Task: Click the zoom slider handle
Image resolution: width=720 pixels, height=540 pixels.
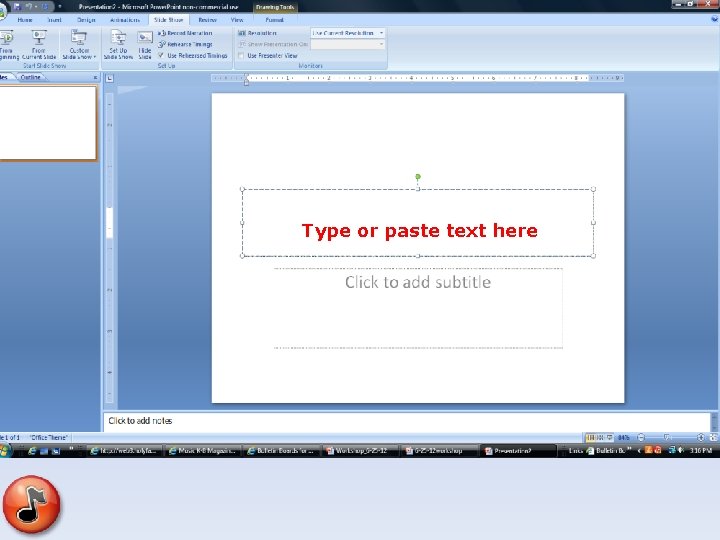Action: click(667, 438)
